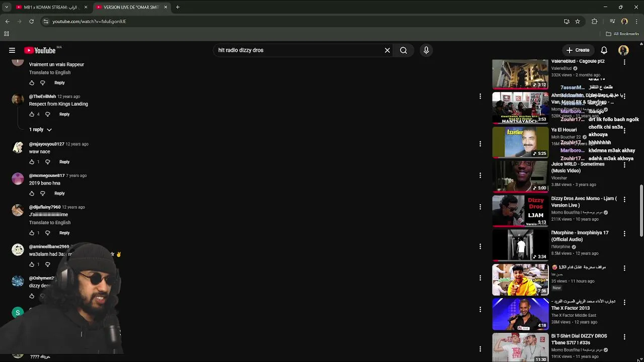This screenshot has height=362, width=644.
Task: Start voice search with the microphone icon
Action: [426, 50]
